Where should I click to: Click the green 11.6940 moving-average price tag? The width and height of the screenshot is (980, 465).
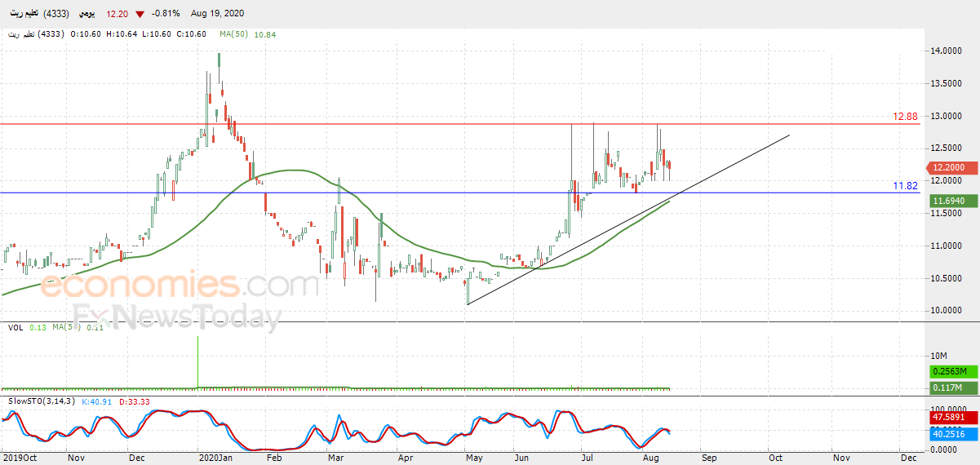(954, 200)
